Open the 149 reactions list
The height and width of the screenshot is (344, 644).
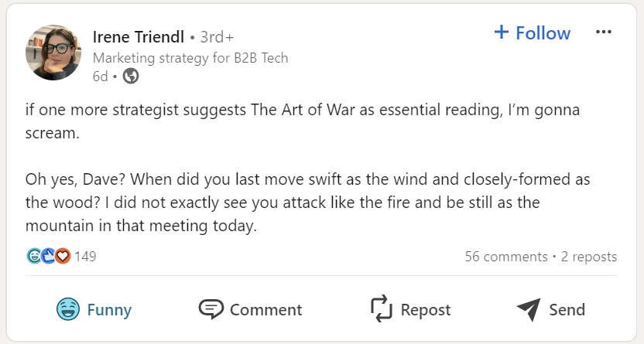pos(85,257)
